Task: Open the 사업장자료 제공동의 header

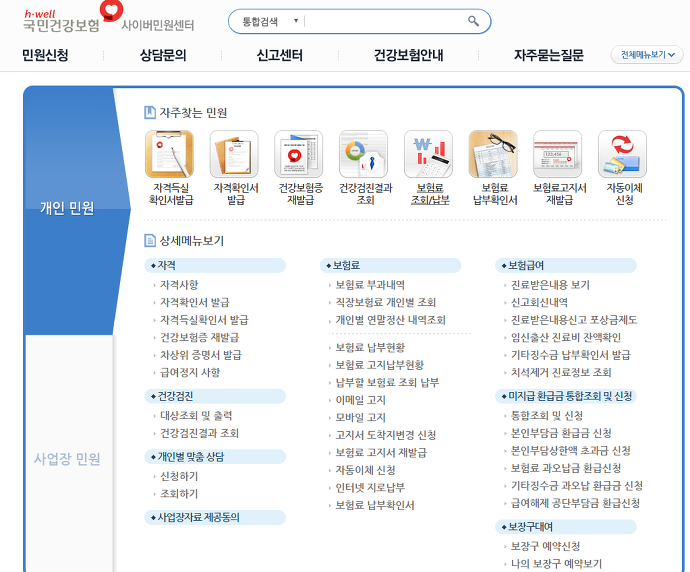Action: click(x=215, y=517)
